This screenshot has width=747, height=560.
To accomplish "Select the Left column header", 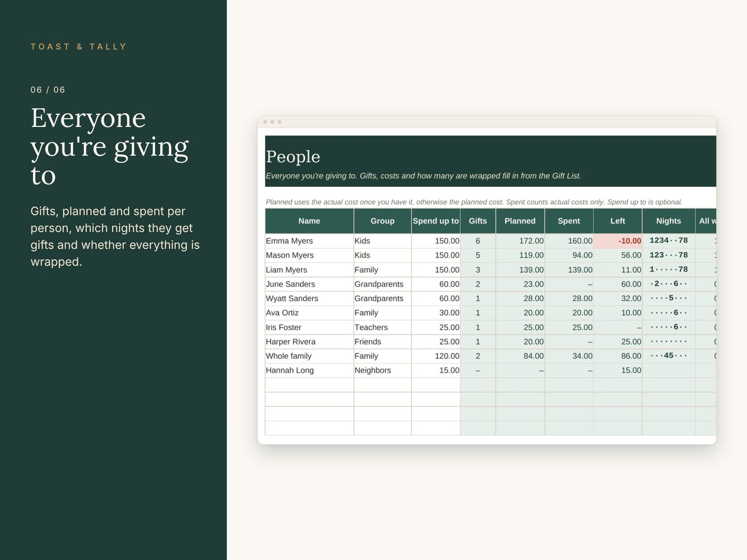I will click(618, 221).
